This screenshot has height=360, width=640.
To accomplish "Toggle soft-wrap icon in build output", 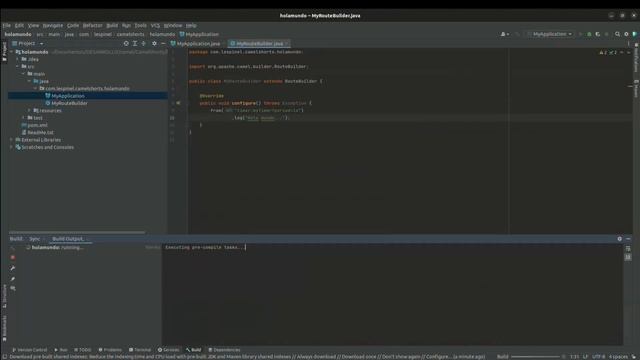I will tap(628, 249).
